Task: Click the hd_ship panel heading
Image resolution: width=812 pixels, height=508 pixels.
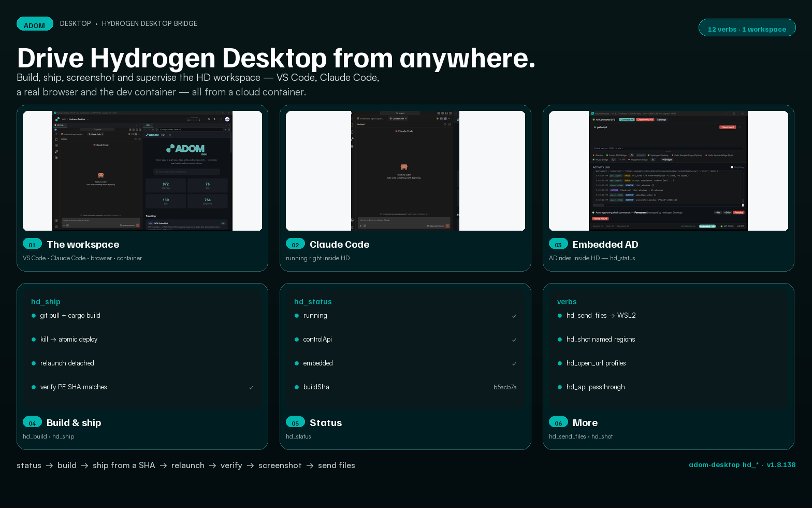Action: pyautogui.click(x=46, y=302)
